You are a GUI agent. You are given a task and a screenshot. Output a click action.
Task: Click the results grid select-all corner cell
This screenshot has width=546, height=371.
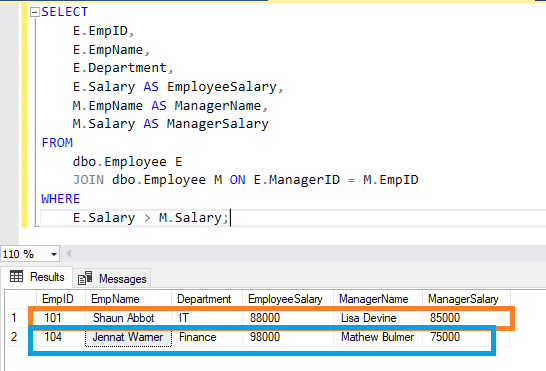click(21, 299)
